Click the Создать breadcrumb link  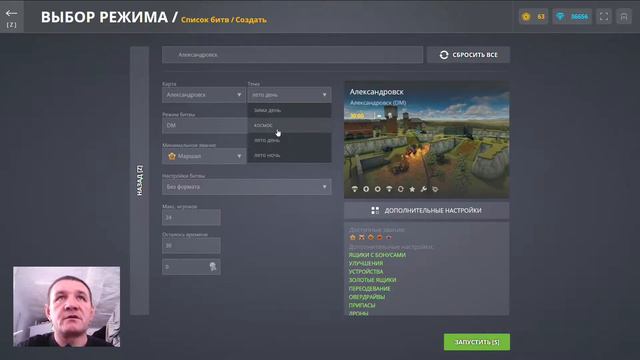(x=251, y=20)
